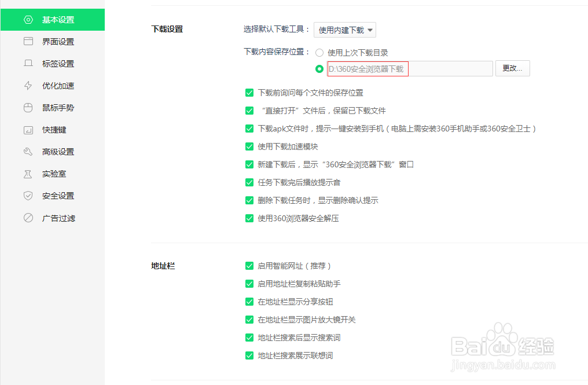The width and height of the screenshot is (588, 385).
Task: Go to 优化加速 settings
Action: (x=53, y=86)
